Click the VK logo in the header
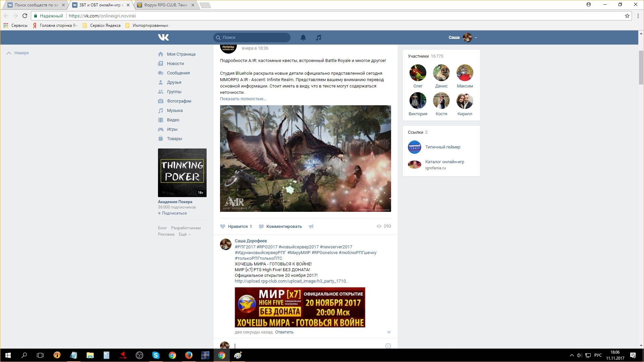 (x=163, y=37)
